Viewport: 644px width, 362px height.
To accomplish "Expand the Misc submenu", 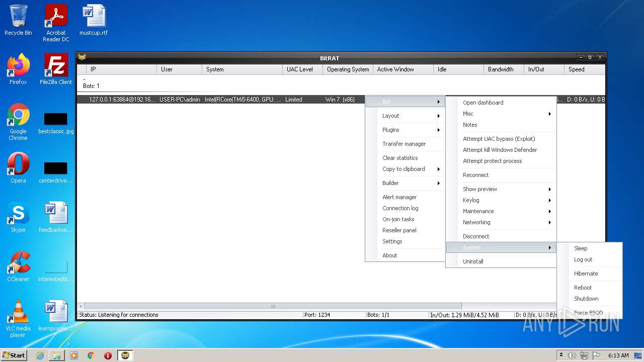I will 501,114.
